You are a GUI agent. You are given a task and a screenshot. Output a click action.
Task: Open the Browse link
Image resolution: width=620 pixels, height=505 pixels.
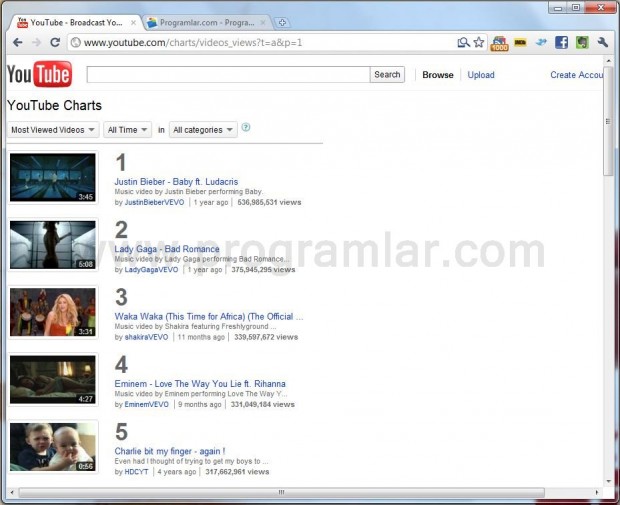point(438,75)
